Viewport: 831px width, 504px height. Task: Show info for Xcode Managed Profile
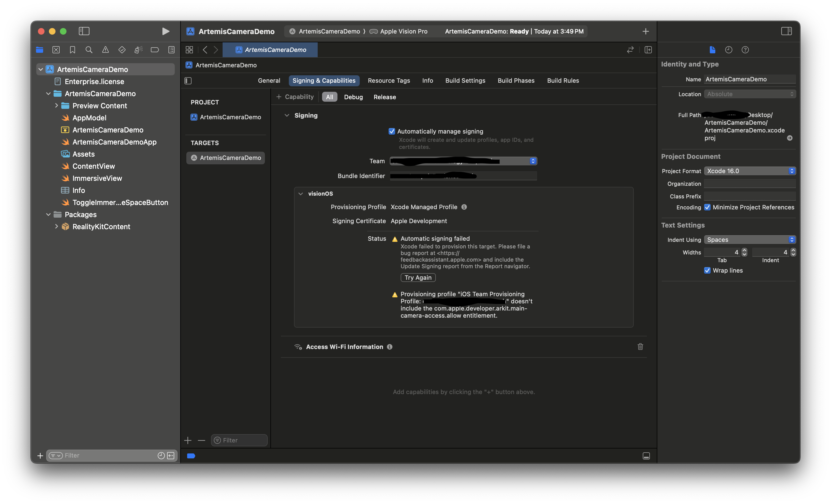(x=464, y=207)
